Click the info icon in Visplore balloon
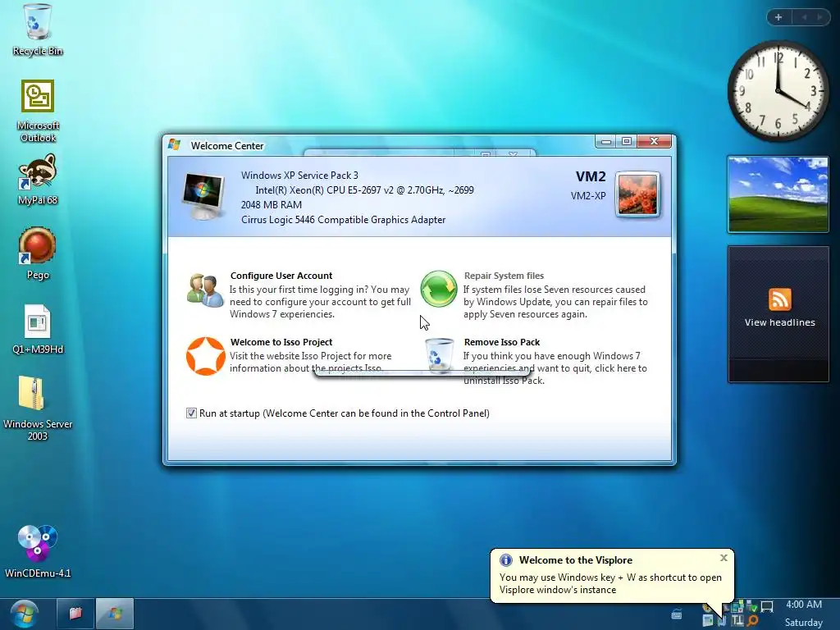Screen dimensions: 840x630 (x=505, y=560)
